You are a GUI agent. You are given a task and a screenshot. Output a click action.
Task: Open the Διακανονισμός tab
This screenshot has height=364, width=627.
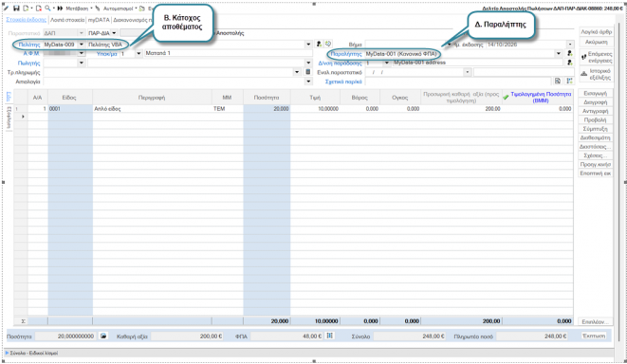click(133, 20)
